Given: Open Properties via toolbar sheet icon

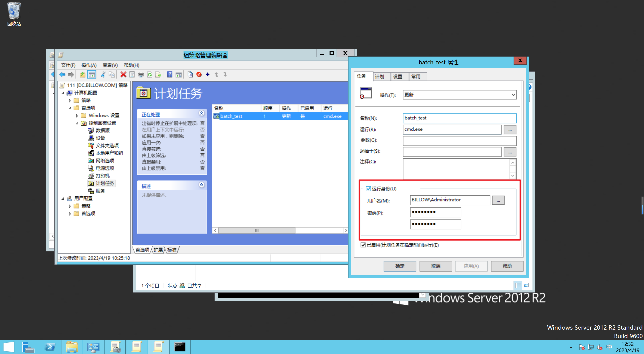Looking at the screenshot, I should [132, 75].
